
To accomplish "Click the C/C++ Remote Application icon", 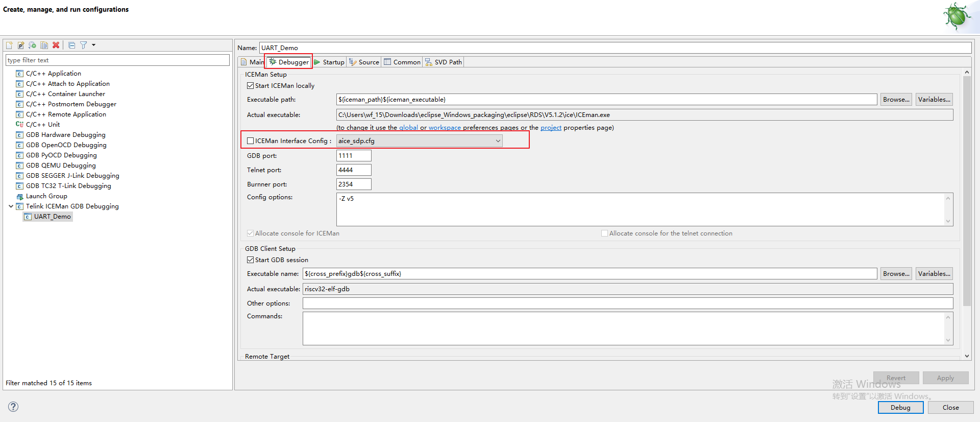I will tap(19, 114).
